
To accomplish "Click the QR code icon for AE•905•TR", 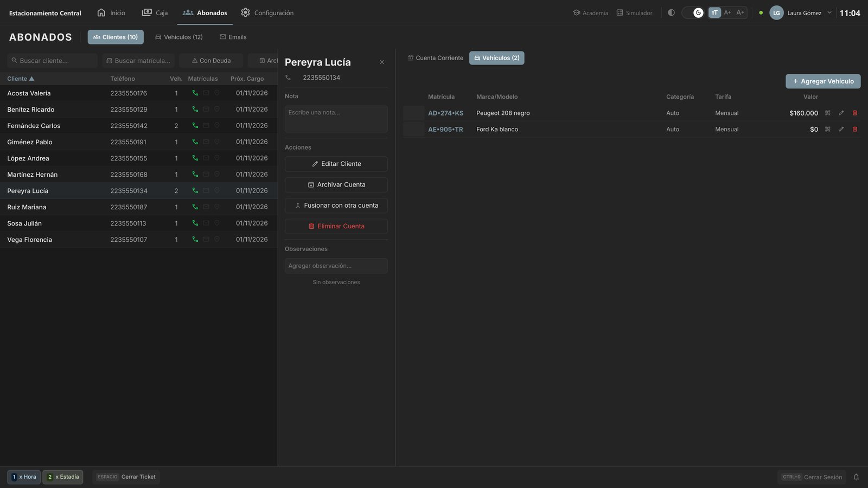I will 828,129.
